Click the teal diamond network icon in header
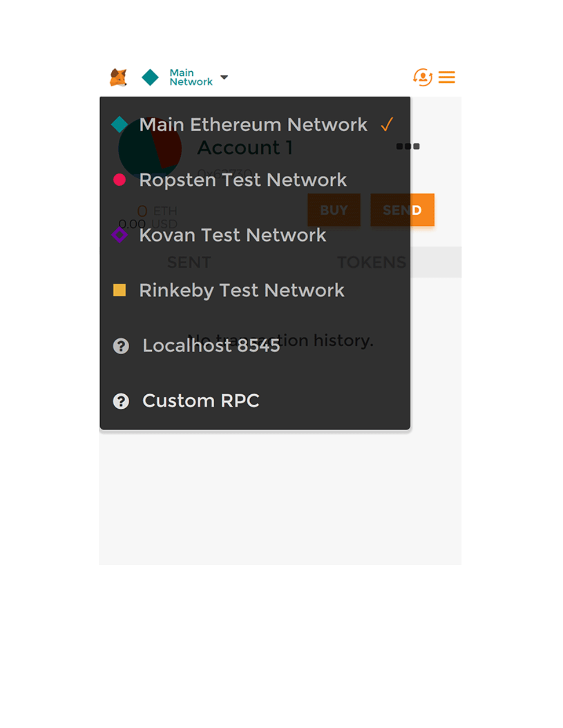 150,77
